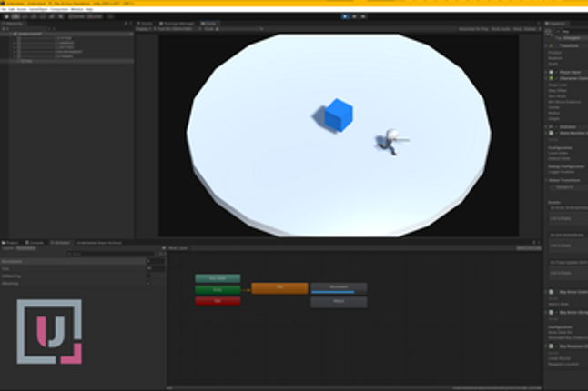This screenshot has width=588, height=391.
Task: Click the Animator component icon in Inspector
Action: tap(552, 126)
